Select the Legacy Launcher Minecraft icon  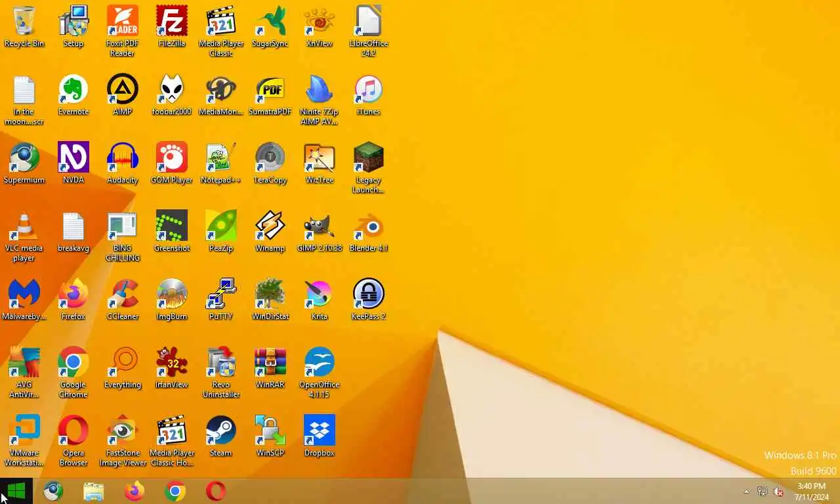(x=369, y=157)
